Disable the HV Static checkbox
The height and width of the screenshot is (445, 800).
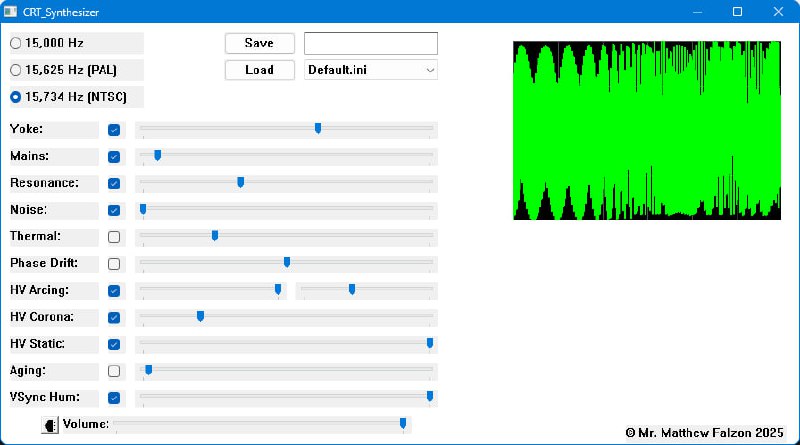click(114, 344)
